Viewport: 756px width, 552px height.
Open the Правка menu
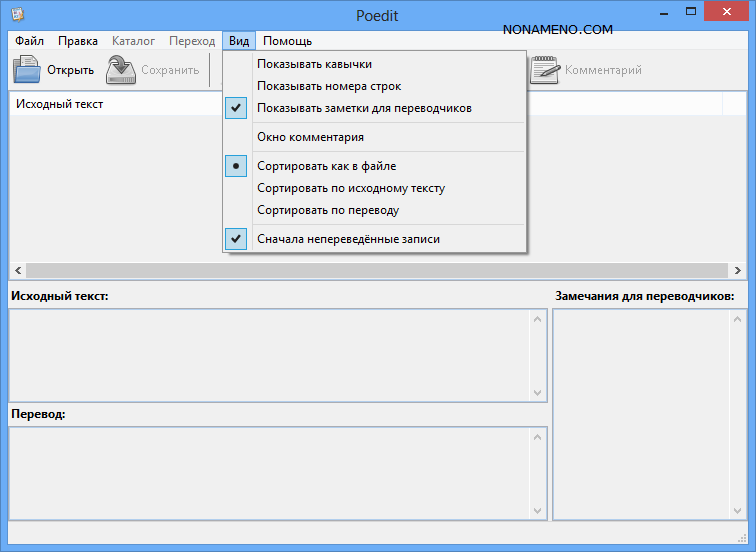point(78,41)
